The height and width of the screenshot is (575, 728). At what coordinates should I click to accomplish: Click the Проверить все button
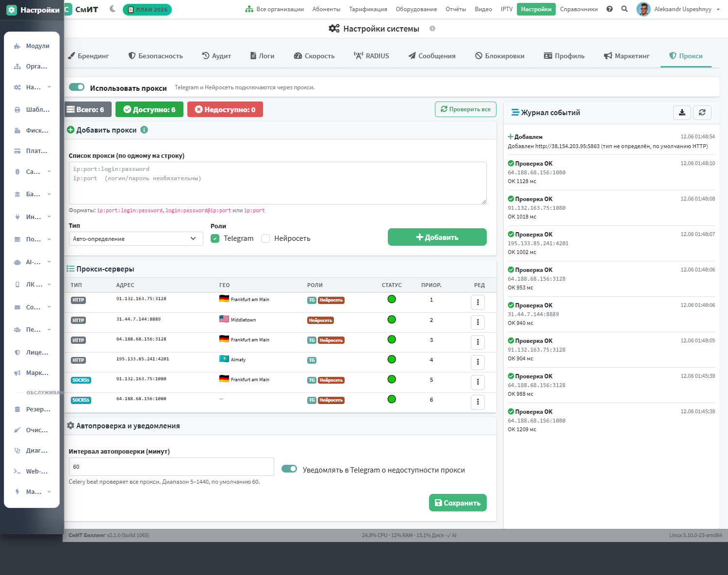pyautogui.click(x=465, y=109)
